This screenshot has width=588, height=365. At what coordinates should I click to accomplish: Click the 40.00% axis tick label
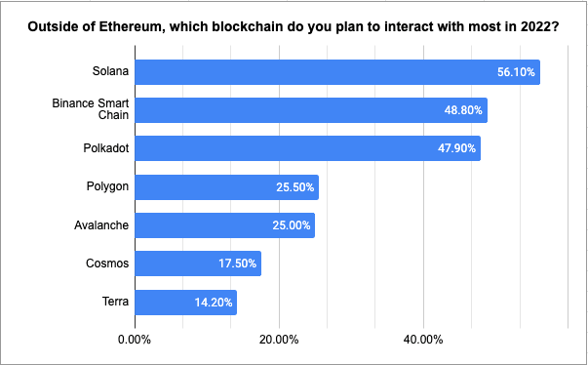click(423, 340)
